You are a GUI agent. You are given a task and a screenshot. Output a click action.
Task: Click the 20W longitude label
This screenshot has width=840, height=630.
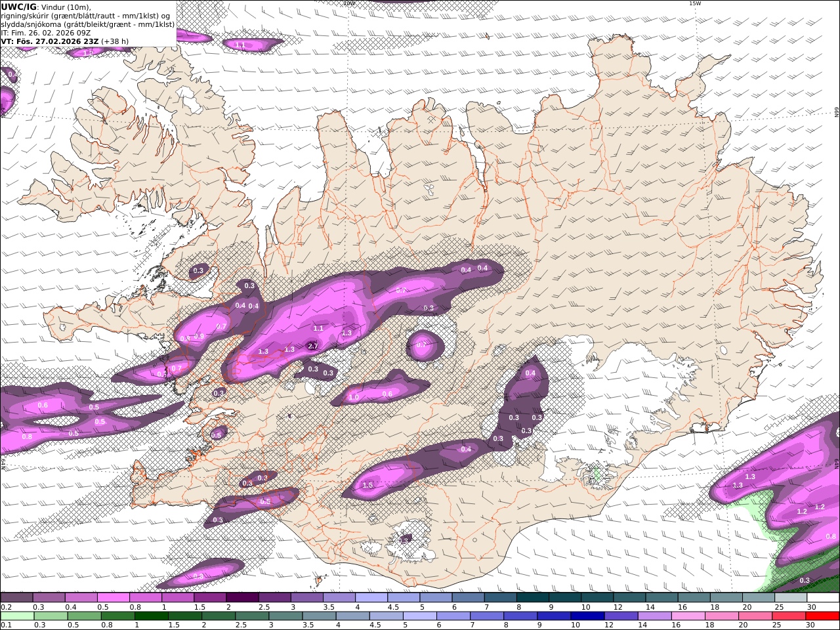(x=349, y=3)
